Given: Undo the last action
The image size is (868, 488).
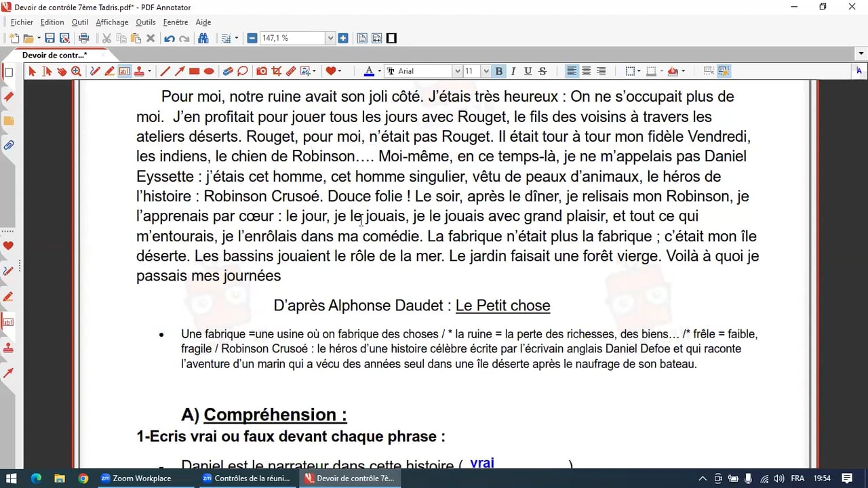Looking at the screenshot, I should click(x=170, y=39).
